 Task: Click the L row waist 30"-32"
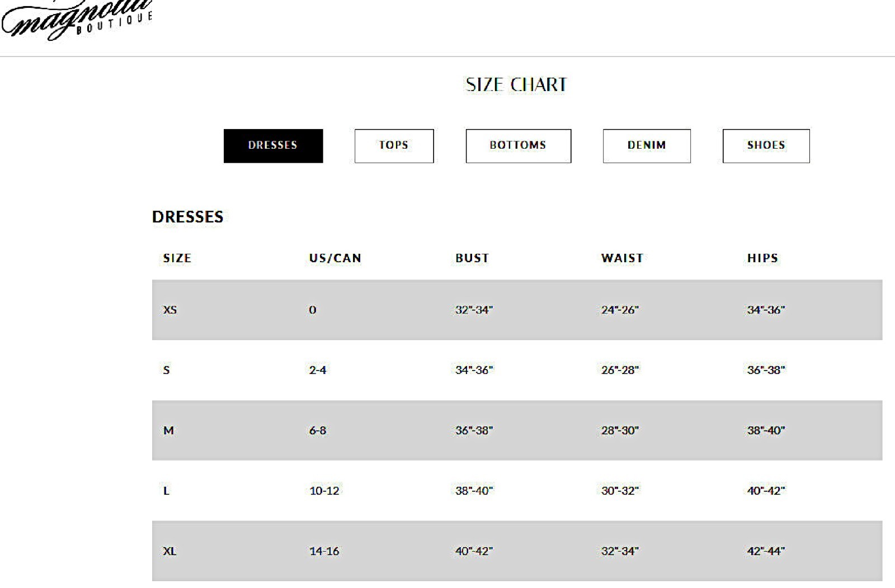620,491
